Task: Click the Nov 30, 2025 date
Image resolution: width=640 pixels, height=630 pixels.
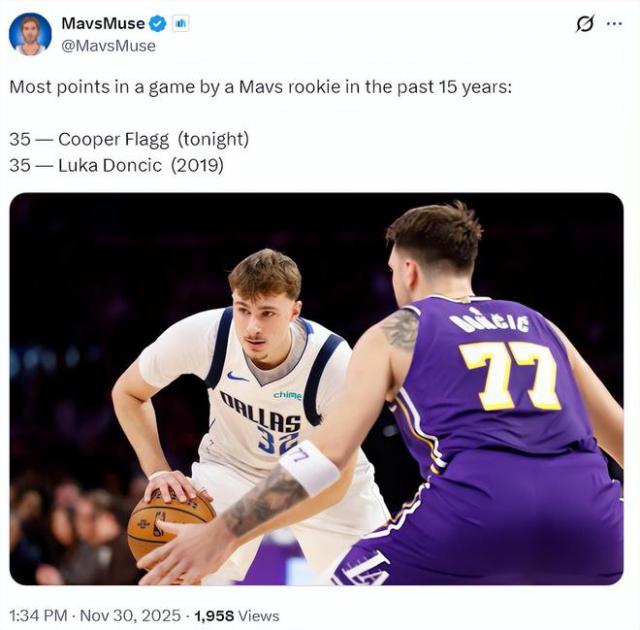Action: (x=130, y=616)
